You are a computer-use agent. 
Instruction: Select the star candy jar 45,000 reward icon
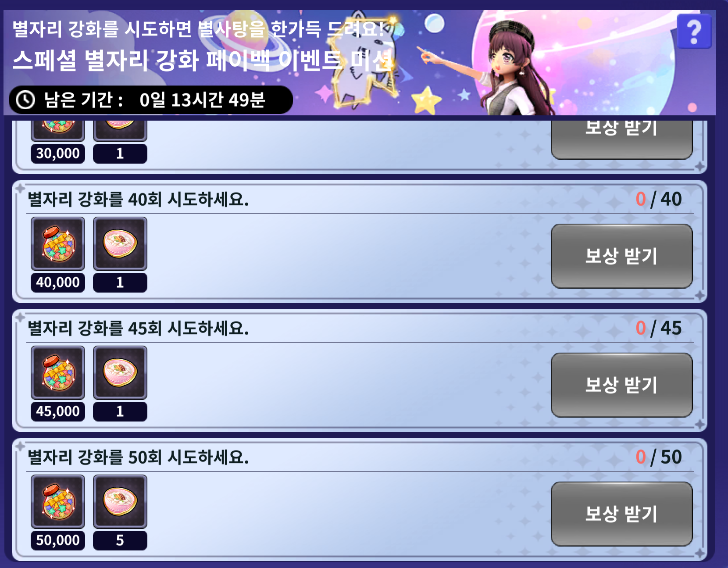[x=58, y=372]
